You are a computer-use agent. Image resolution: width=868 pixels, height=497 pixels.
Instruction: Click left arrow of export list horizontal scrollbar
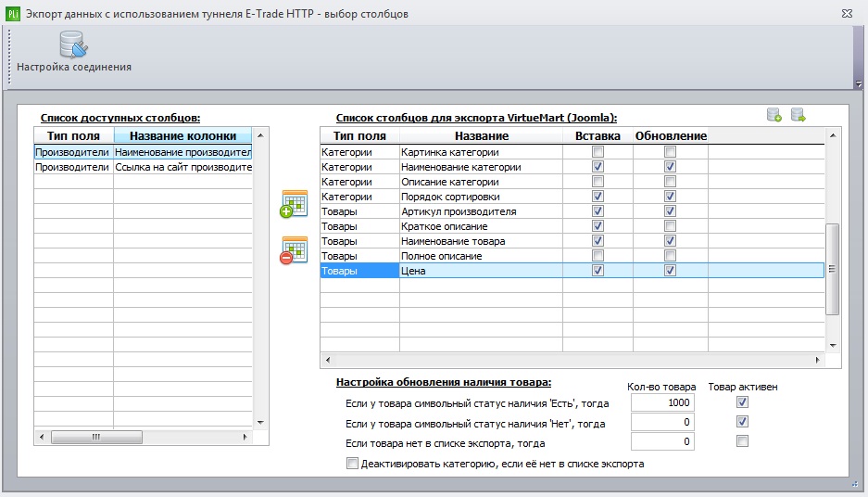pyautogui.click(x=328, y=360)
